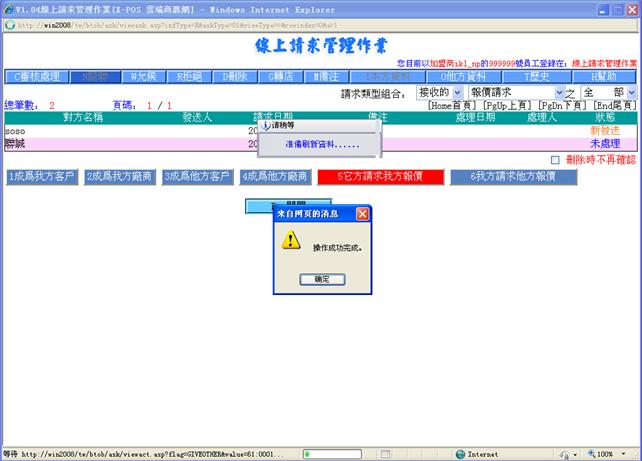This screenshot has width=642, height=461.
Task: Click the Internet Explorer icon in the title bar
Action: [8, 8]
